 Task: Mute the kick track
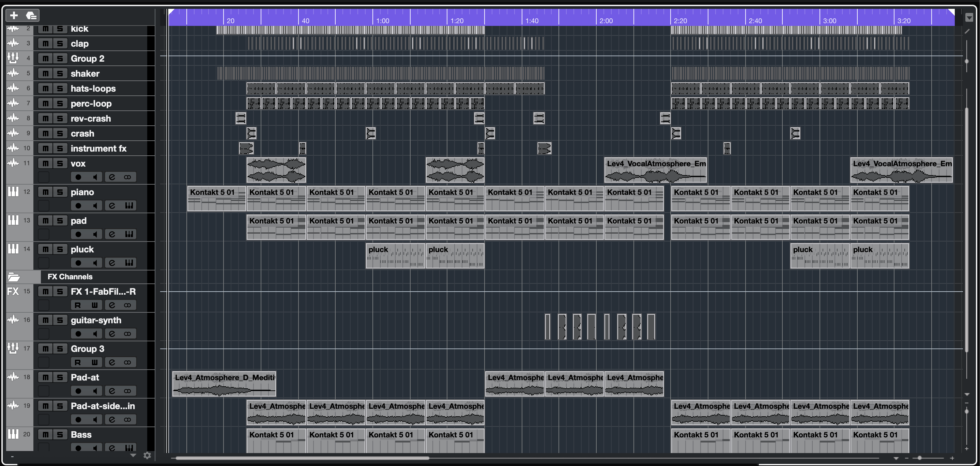[45, 29]
